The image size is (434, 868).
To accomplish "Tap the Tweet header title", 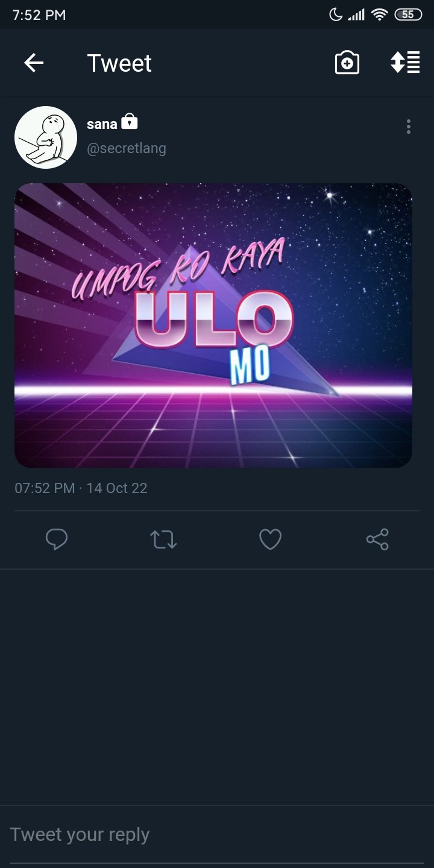I will point(119,63).
